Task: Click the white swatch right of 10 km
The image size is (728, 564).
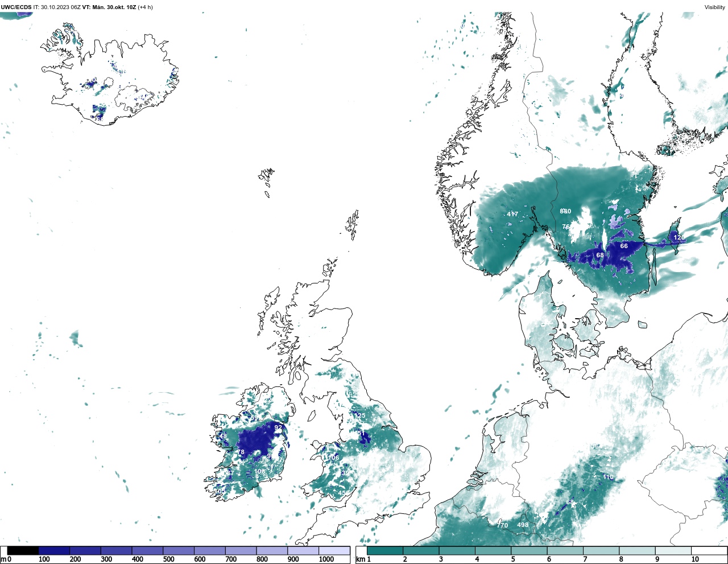Action: point(709,550)
